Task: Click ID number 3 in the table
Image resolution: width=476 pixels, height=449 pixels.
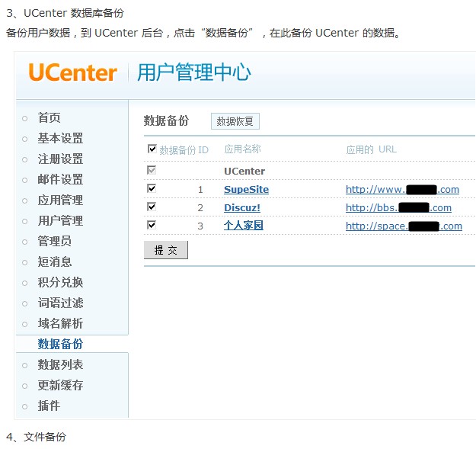Action: (200, 226)
